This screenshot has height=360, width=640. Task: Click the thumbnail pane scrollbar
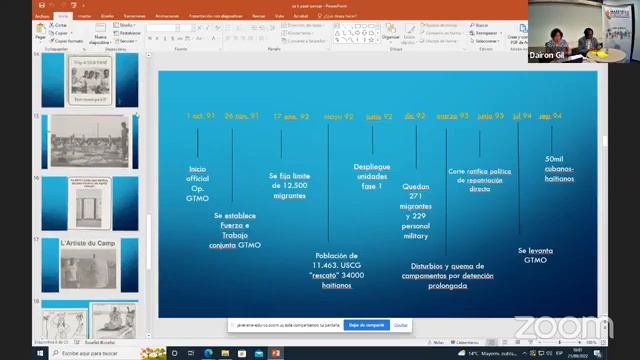pos(149,241)
